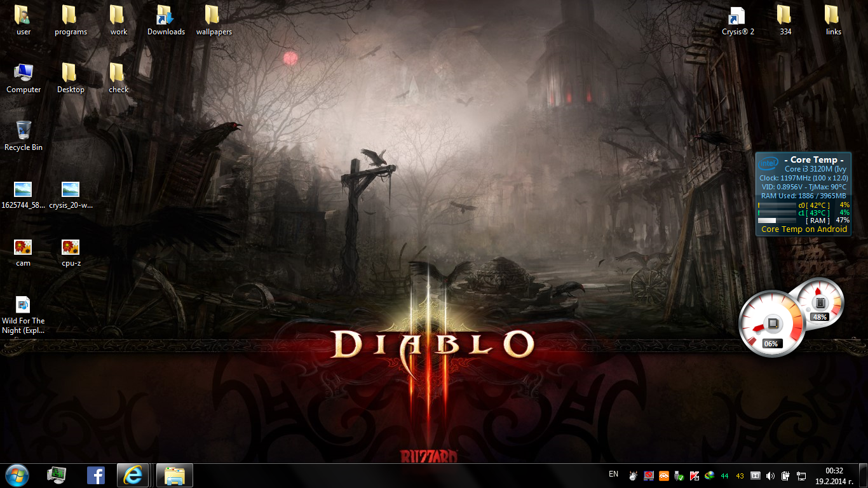Click the orange car tray icon
868x488 pixels.
(x=664, y=475)
